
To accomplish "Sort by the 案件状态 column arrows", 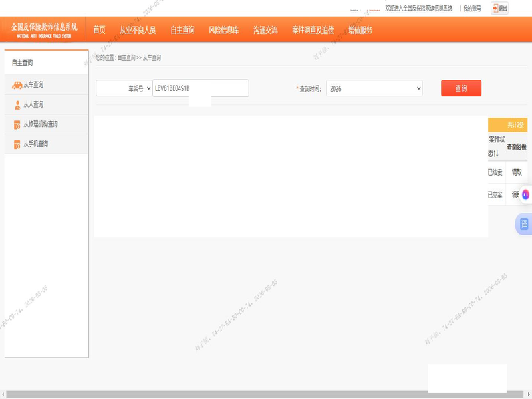I will pos(495,154).
